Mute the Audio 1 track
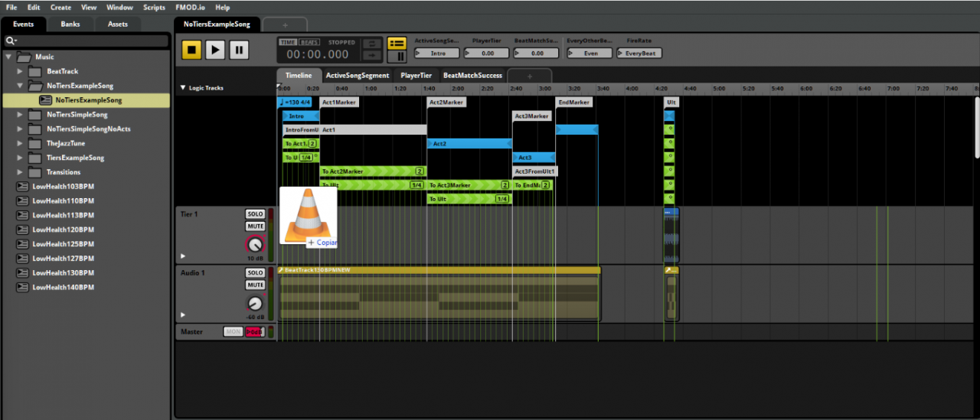The height and width of the screenshot is (420, 980). [255, 285]
